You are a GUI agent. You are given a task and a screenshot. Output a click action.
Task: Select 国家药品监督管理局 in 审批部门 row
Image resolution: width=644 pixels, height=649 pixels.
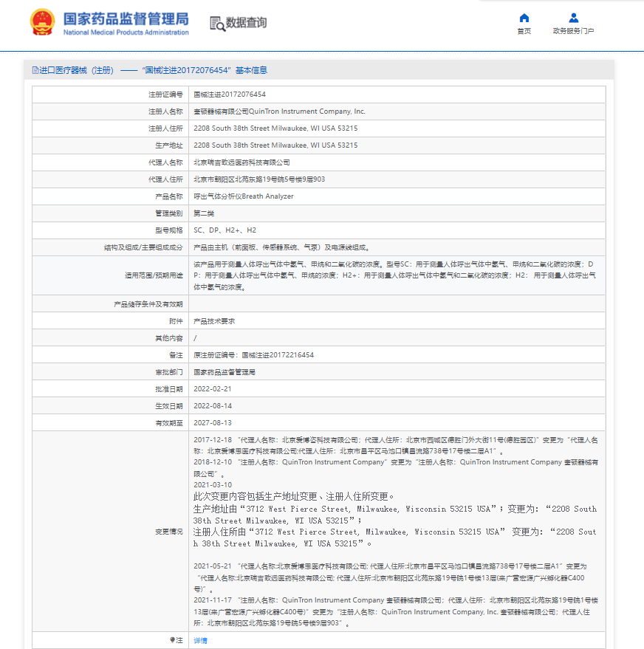225,372
